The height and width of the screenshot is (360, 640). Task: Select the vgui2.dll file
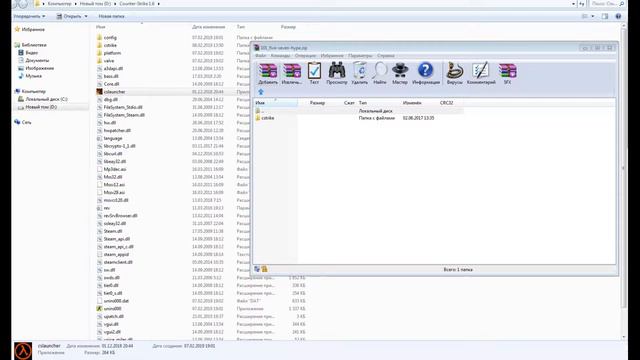[109, 332]
